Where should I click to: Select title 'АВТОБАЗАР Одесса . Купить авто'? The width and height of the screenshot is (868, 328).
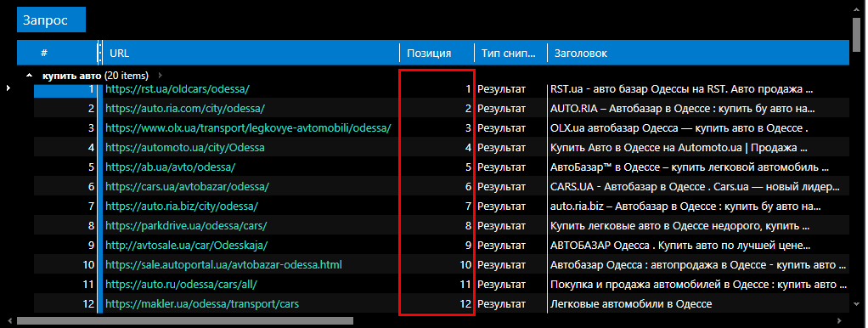point(681,246)
